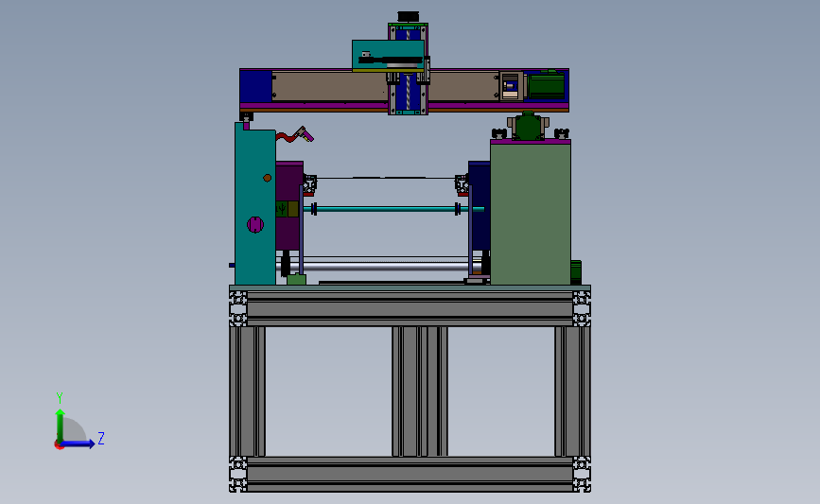Viewport: 820px width, 504px height.
Task: Select the brown cover panel on the gantry beam
Action: (x=330, y=86)
